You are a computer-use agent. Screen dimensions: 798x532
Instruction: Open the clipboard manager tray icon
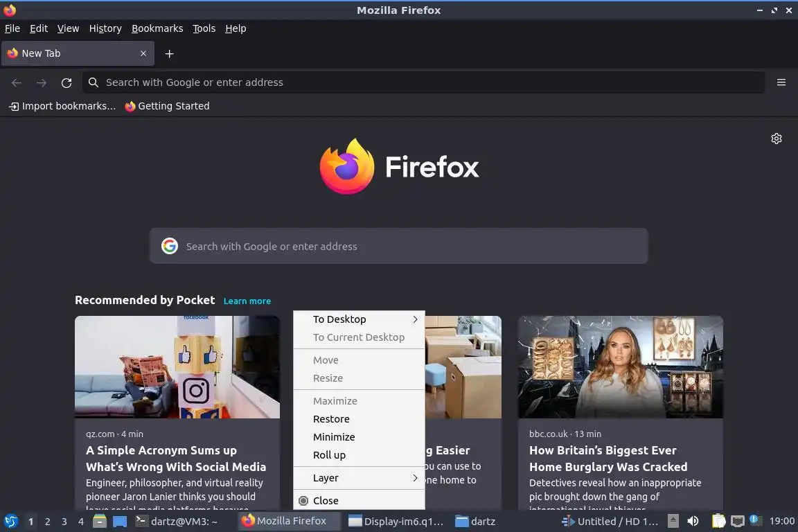[x=718, y=522]
